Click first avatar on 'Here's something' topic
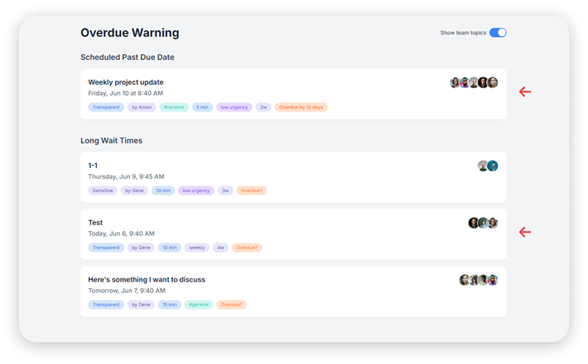The height and width of the screenshot is (364, 588). (x=465, y=280)
